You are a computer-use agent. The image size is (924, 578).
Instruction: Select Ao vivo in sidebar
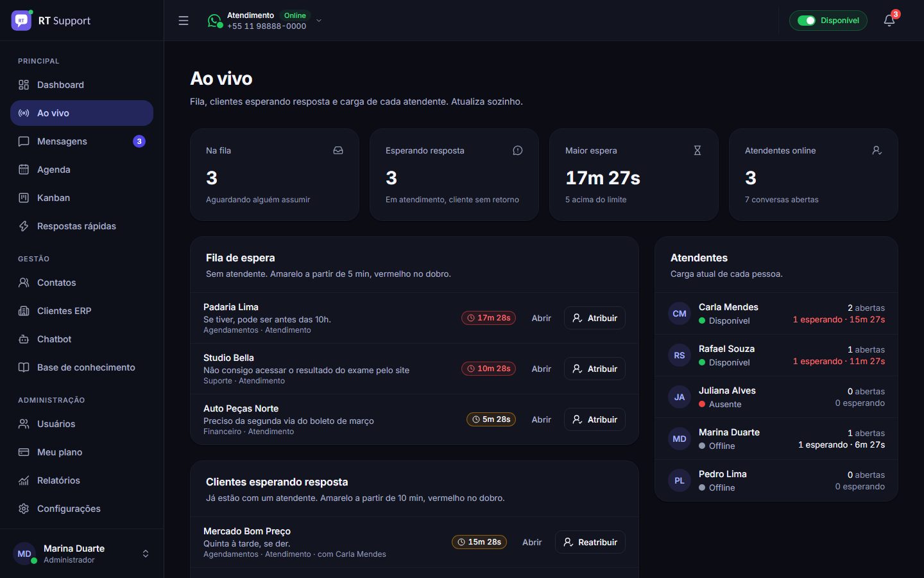coord(82,113)
